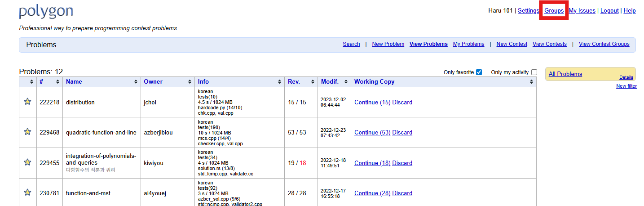Click username Haru 101 in header
This screenshot has width=644, height=206.
click(500, 11)
